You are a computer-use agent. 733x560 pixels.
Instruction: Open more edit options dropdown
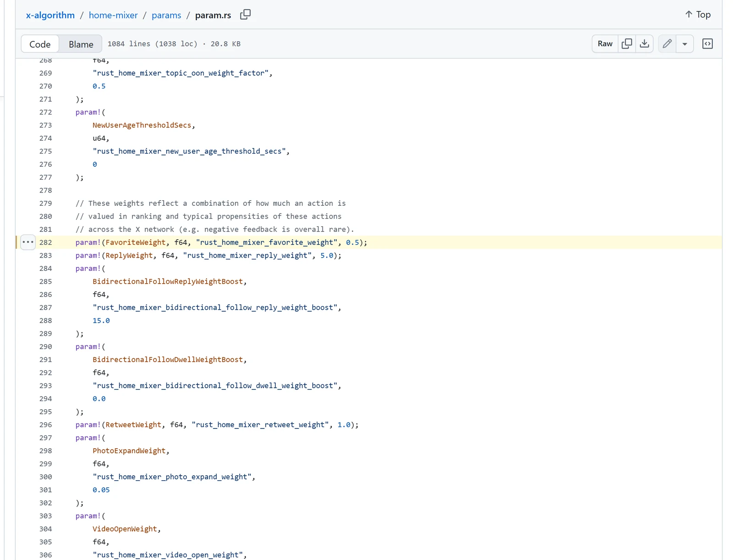tap(684, 44)
